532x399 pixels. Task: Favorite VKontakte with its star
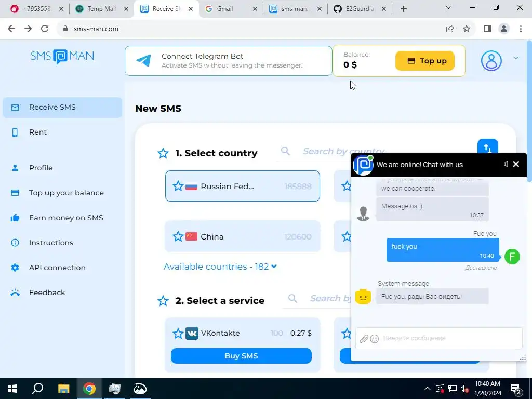coord(178,333)
